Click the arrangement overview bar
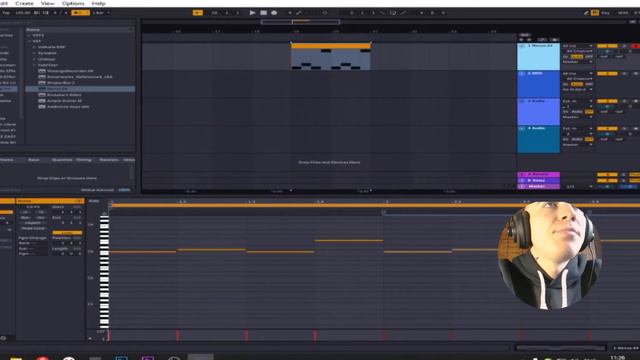This screenshot has width=640, height=360. 300,22
